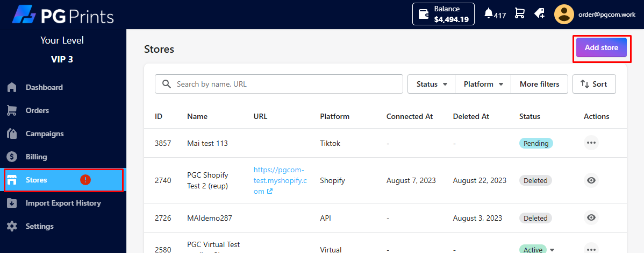Open Active status dropdown arrow
The height and width of the screenshot is (253, 644).
click(552, 250)
